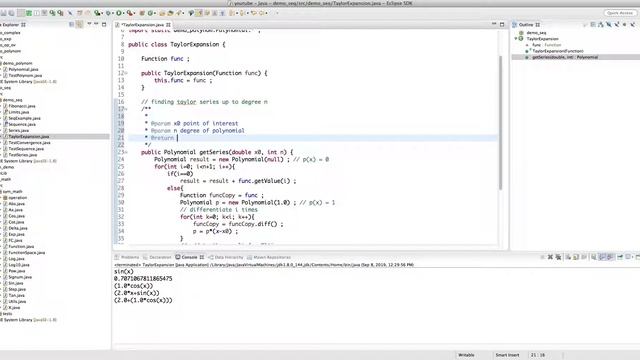The height and width of the screenshot is (360, 640).
Task: Open the Package Explorer view menu triangle
Action: pos(89,24)
